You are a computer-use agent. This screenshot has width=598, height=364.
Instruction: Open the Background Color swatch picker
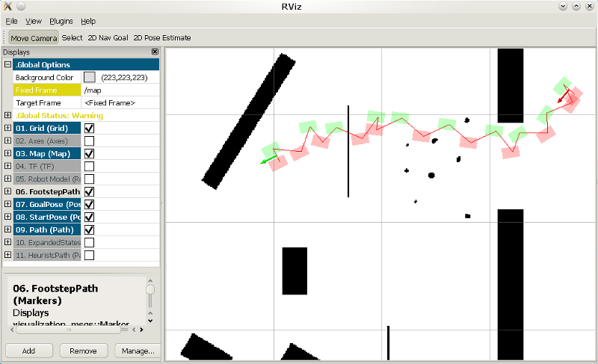click(90, 78)
